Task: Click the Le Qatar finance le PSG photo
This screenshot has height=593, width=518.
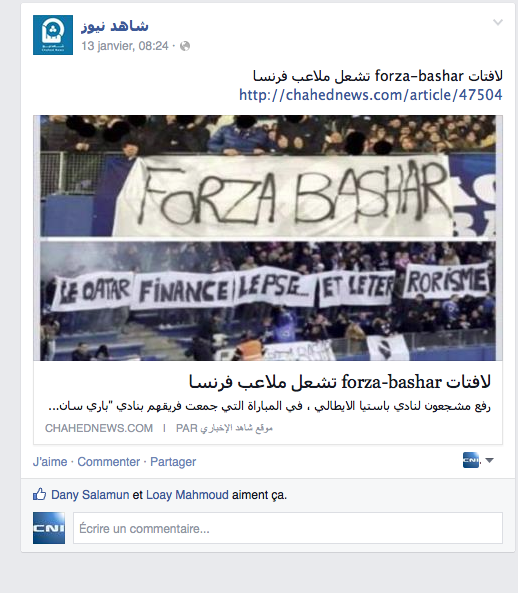Action: pos(268,301)
